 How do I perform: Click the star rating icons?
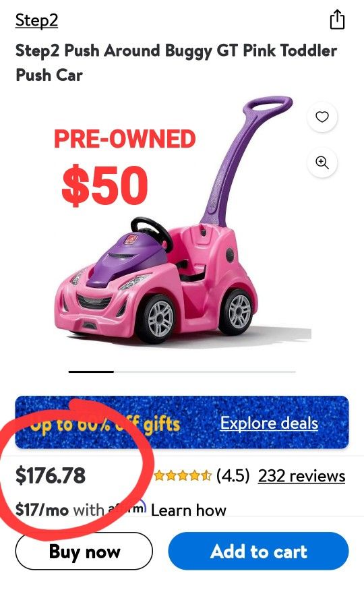tap(183, 475)
